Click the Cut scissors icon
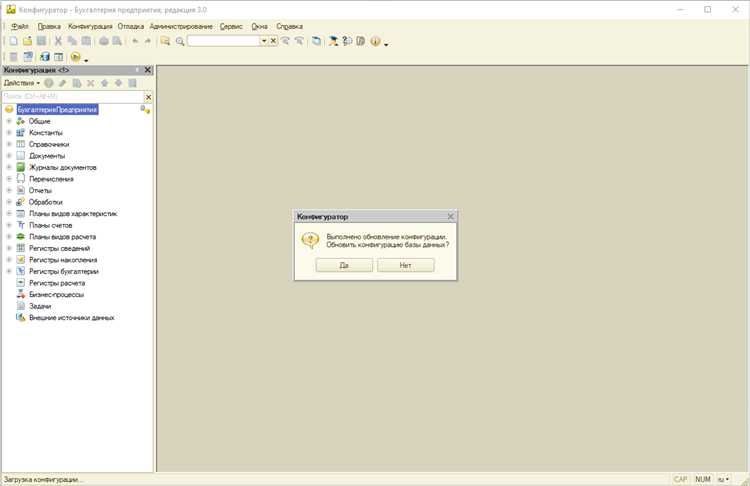The height and width of the screenshot is (486, 750). pos(58,41)
